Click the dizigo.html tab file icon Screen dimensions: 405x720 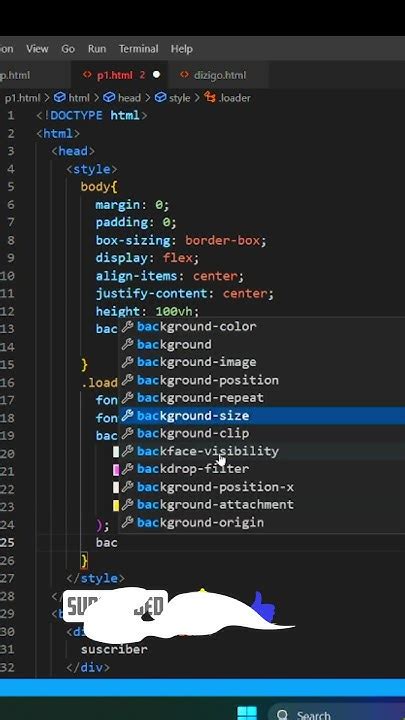pyautogui.click(x=185, y=74)
